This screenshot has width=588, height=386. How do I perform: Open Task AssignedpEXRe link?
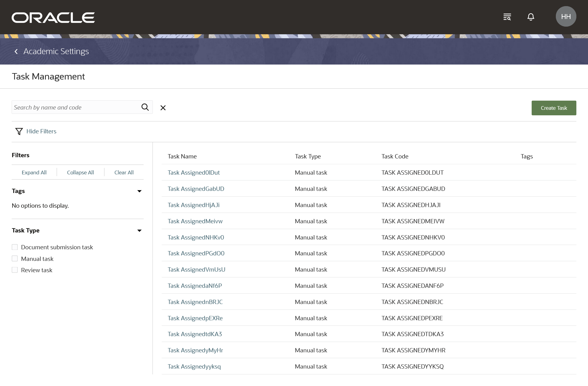[195, 318]
